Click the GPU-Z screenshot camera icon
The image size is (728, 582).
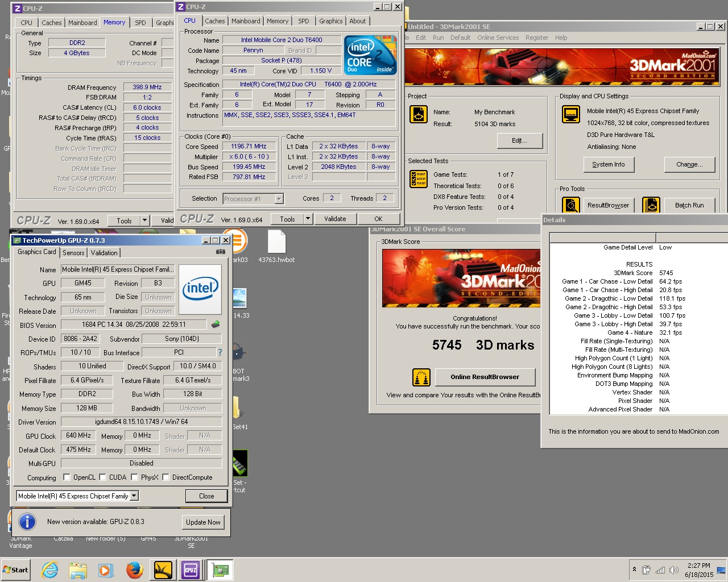[221, 252]
